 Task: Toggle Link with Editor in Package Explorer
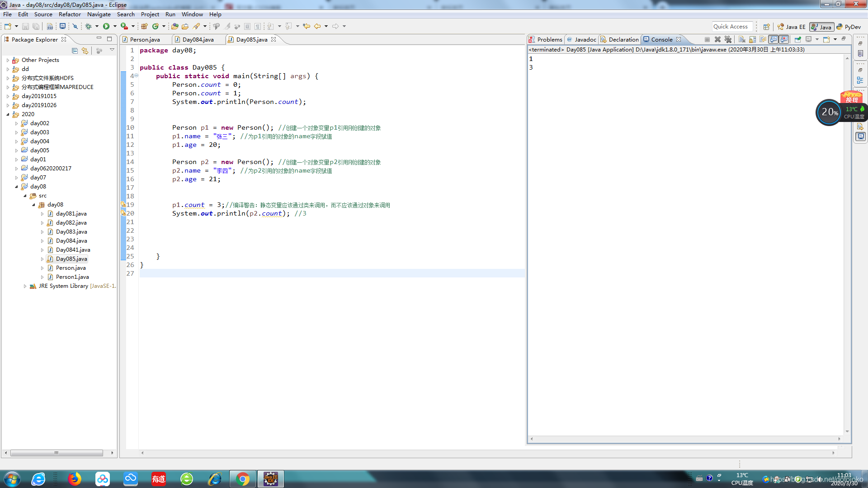coord(85,51)
